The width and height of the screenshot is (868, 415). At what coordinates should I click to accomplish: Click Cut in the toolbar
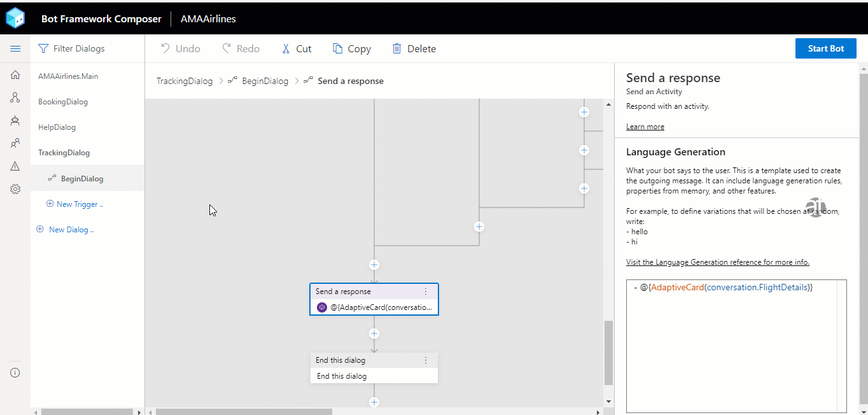pos(297,49)
